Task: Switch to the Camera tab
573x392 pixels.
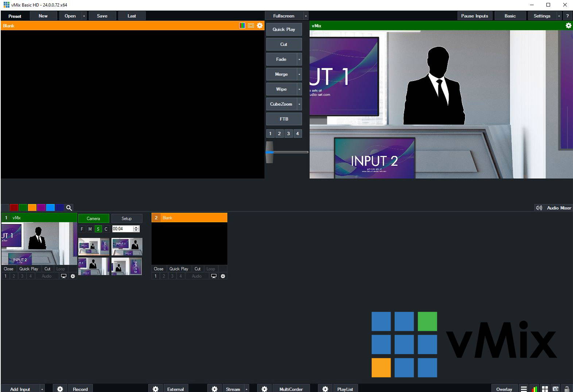Action: pyautogui.click(x=93, y=218)
